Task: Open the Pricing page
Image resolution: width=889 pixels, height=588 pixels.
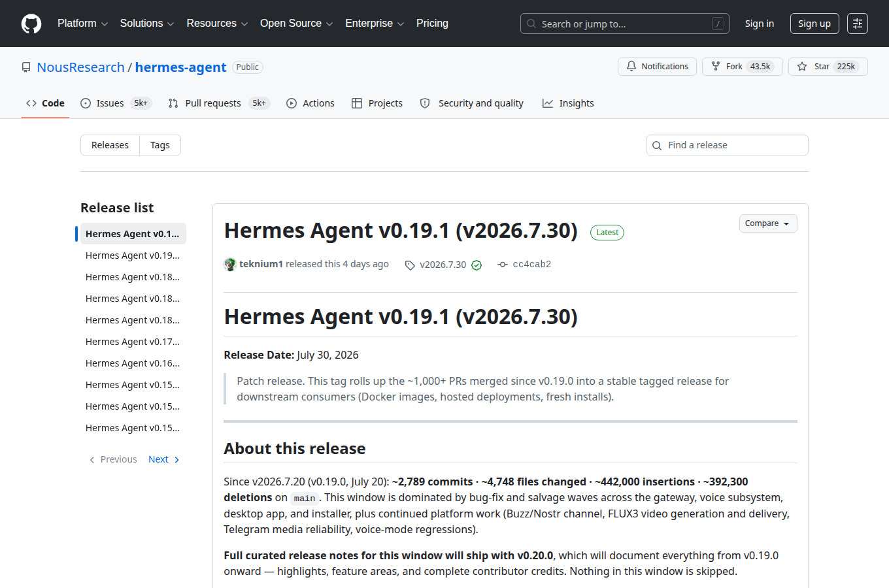Action: point(432,24)
